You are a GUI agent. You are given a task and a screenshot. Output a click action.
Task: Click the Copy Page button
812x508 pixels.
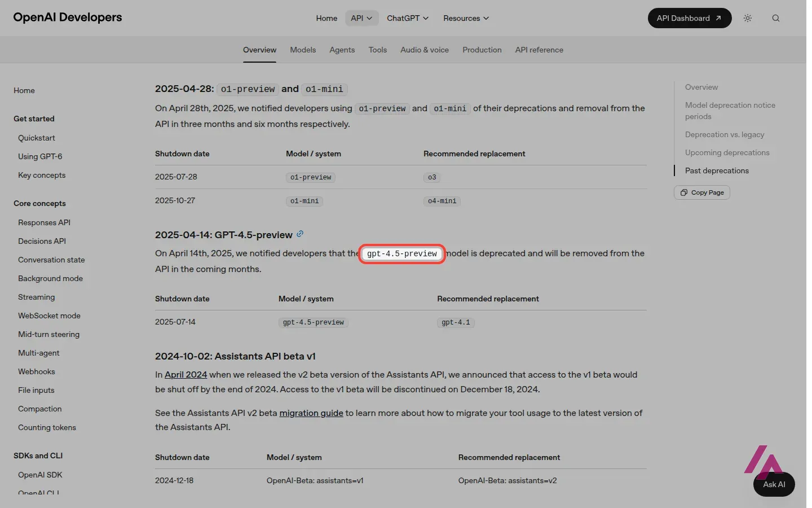point(702,192)
